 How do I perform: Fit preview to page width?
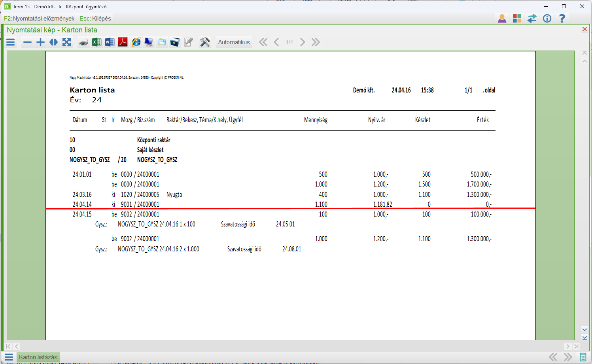pos(53,42)
